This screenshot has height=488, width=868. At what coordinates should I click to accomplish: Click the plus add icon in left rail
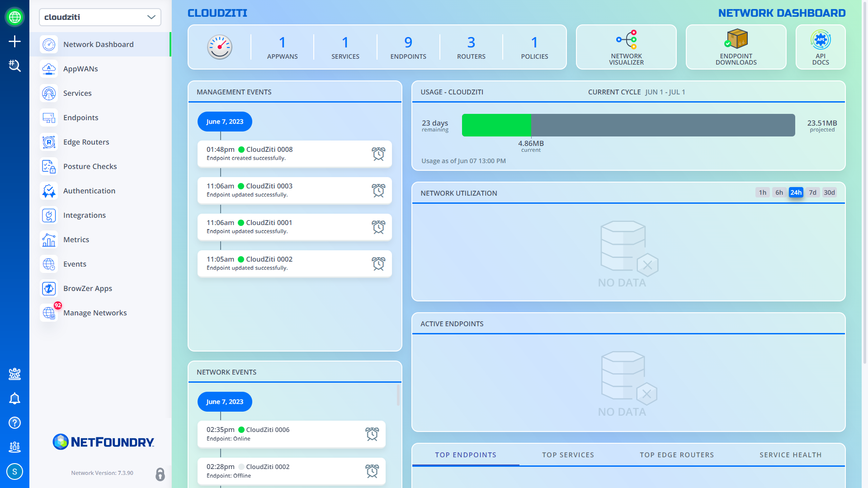(x=14, y=42)
